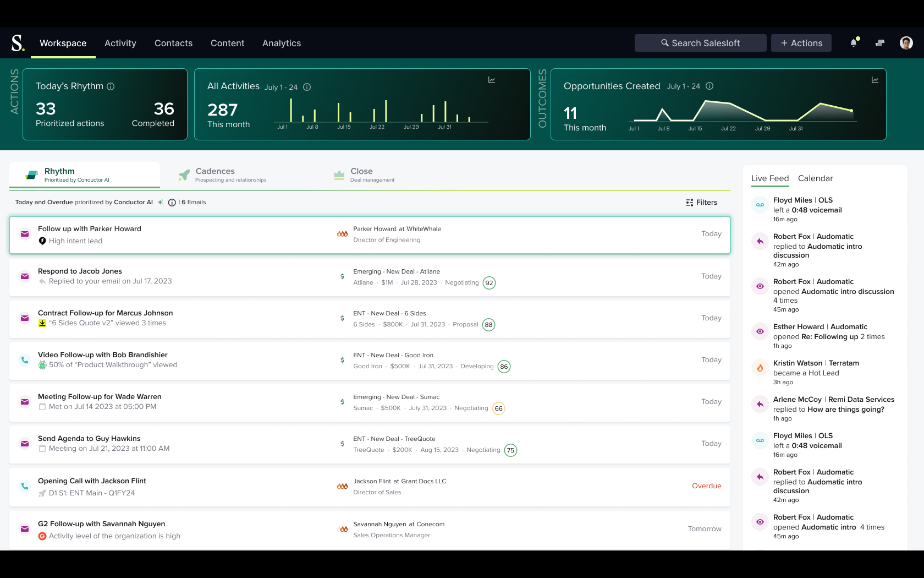The height and width of the screenshot is (578, 924).
Task: Click the Salesloft logo icon
Action: [x=18, y=43]
